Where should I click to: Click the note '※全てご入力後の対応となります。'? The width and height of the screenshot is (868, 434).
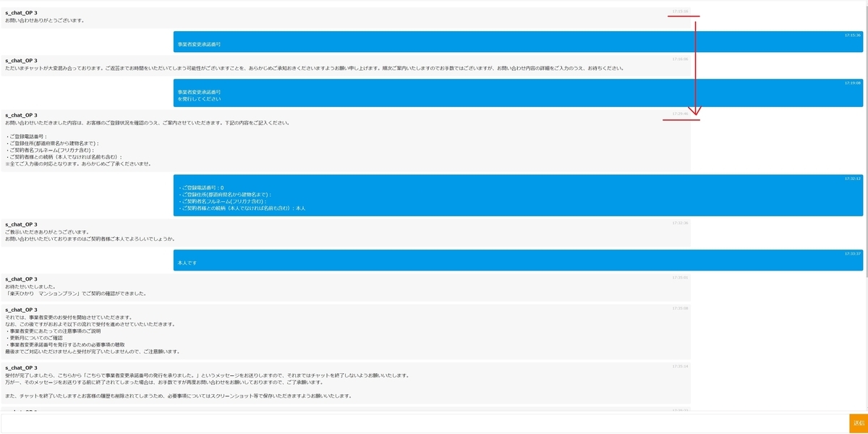tap(78, 163)
